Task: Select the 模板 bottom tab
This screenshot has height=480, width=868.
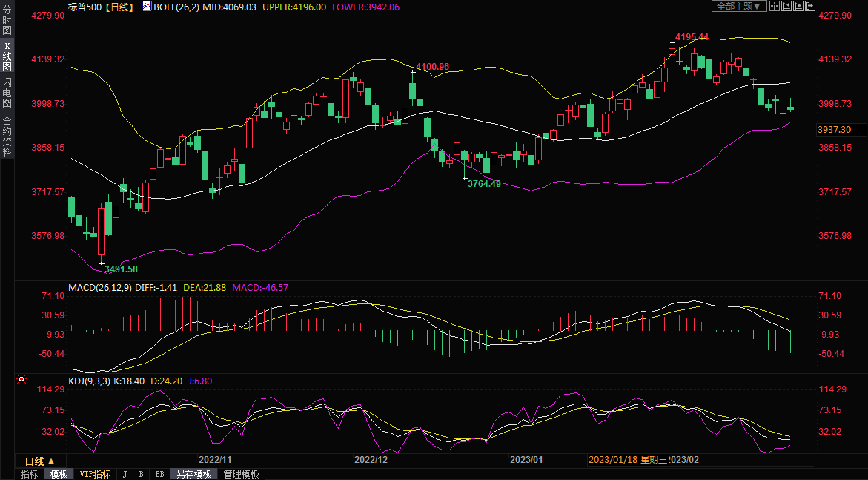Action: (59, 474)
